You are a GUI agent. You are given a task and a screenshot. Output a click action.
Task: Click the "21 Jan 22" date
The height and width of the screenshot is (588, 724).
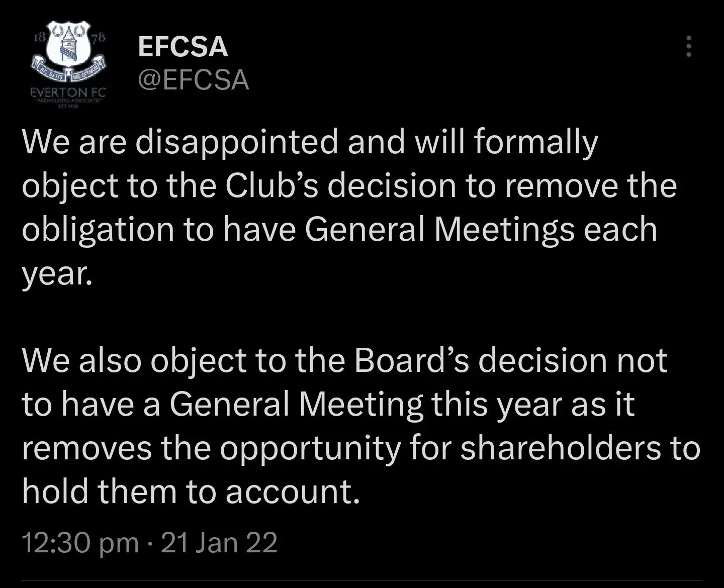click(x=219, y=543)
